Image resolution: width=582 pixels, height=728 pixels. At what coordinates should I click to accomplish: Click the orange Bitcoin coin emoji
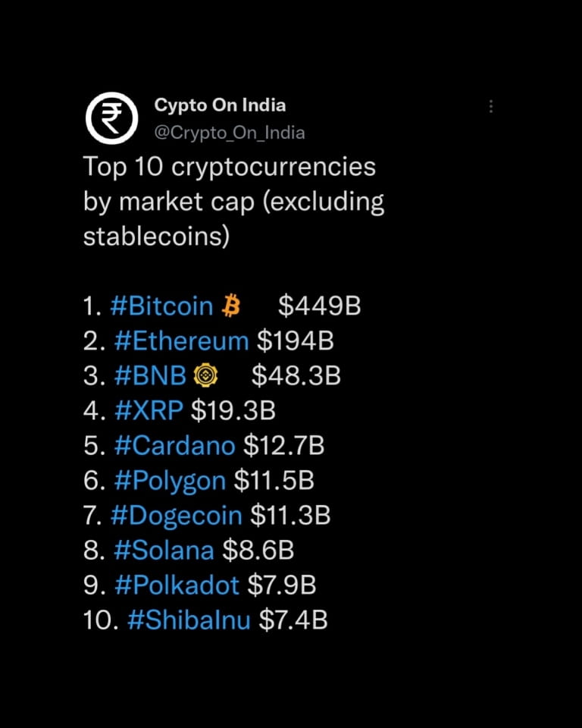tap(230, 305)
